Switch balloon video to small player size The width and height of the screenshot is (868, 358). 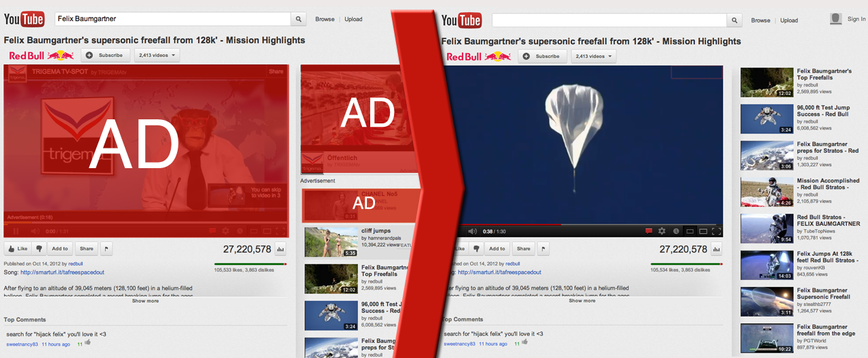[x=690, y=231]
